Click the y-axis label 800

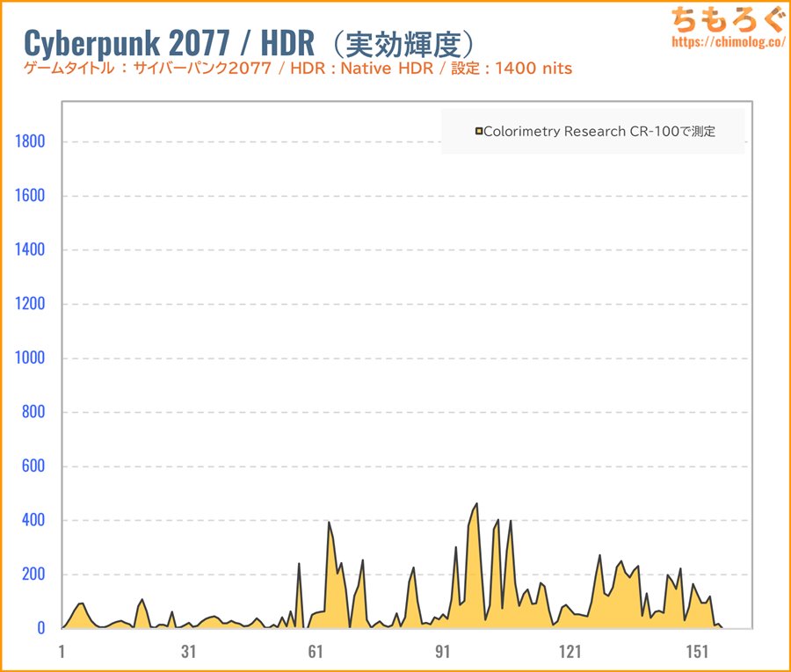(33, 412)
